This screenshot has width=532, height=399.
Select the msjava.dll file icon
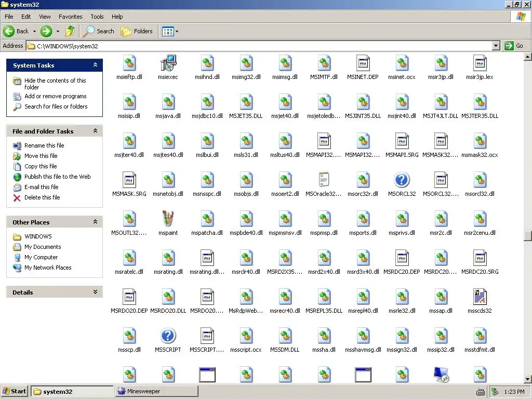[x=168, y=102]
